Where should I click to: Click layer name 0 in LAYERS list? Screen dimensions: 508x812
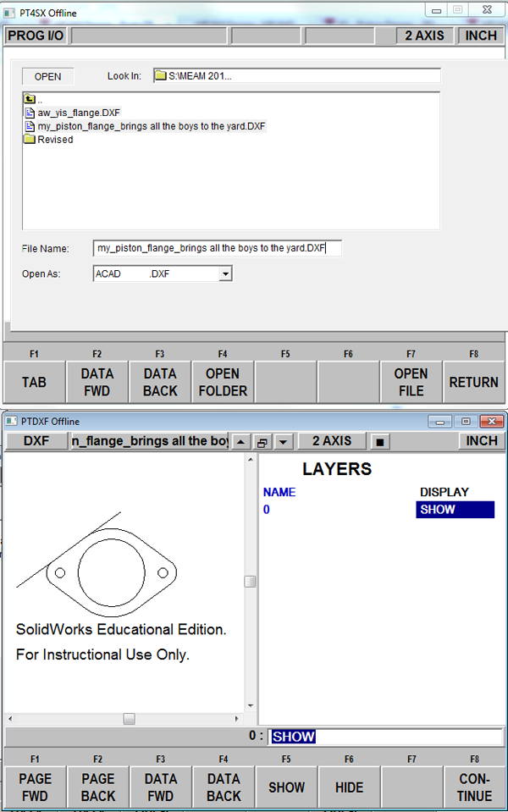click(266, 510)
